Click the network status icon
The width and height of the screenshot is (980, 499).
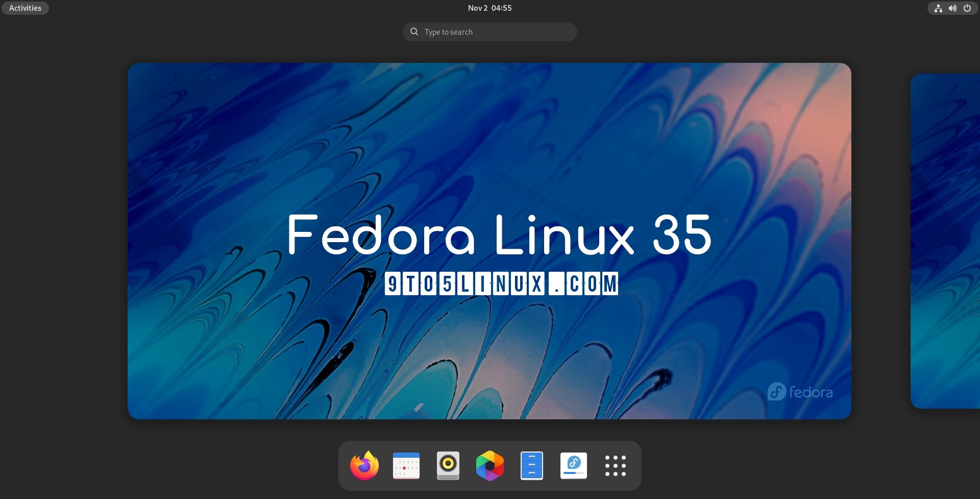pyautogui.click(x=938, y=8)
